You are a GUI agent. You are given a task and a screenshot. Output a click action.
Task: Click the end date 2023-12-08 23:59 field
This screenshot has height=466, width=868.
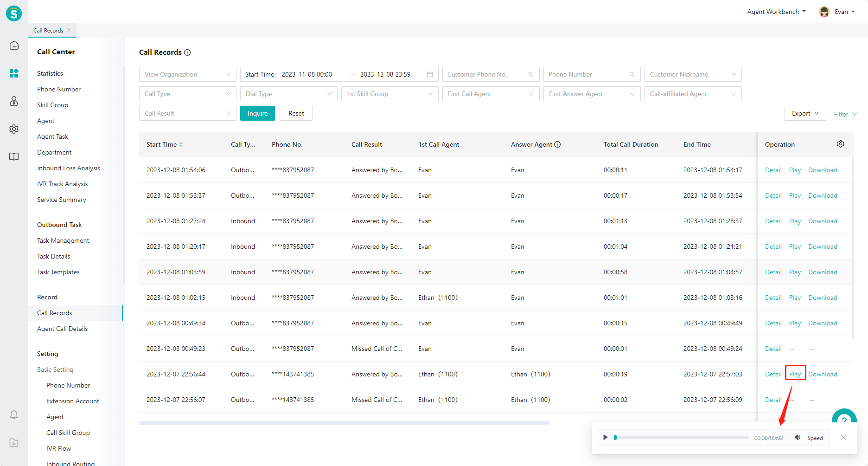coord(385,74)
